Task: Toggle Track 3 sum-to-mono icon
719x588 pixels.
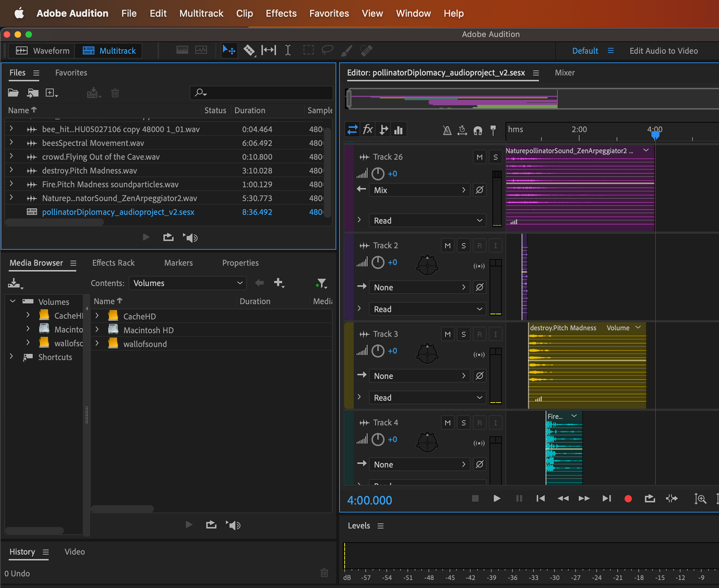Action: (x=479, y=354)
